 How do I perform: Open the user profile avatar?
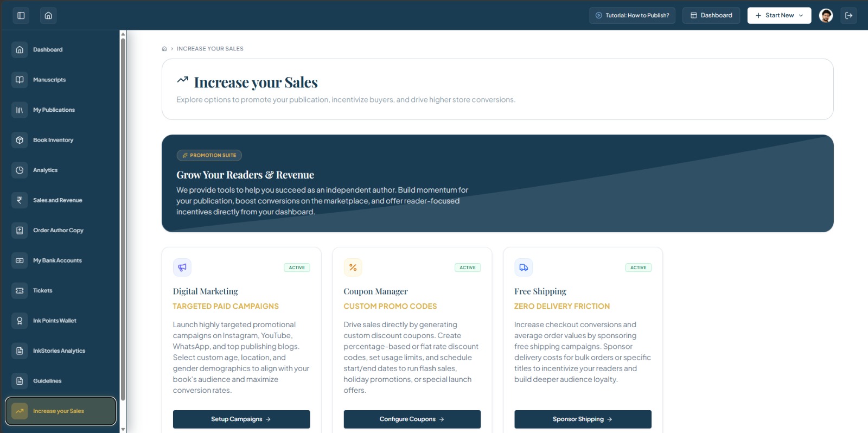(x=826, y=15)
